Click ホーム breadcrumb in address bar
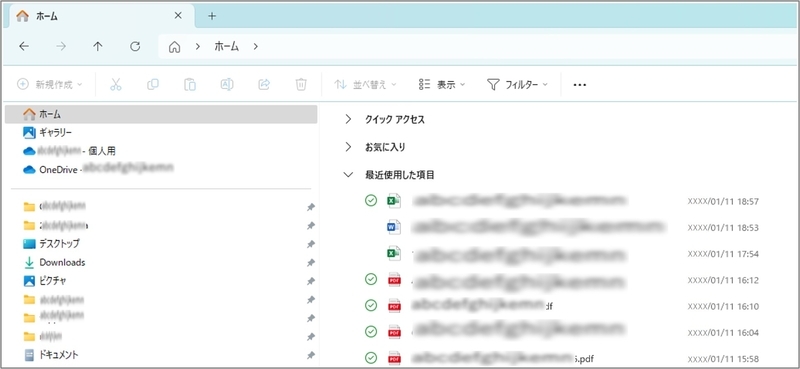Screen dimensions: 800x369 coord(226,46)
